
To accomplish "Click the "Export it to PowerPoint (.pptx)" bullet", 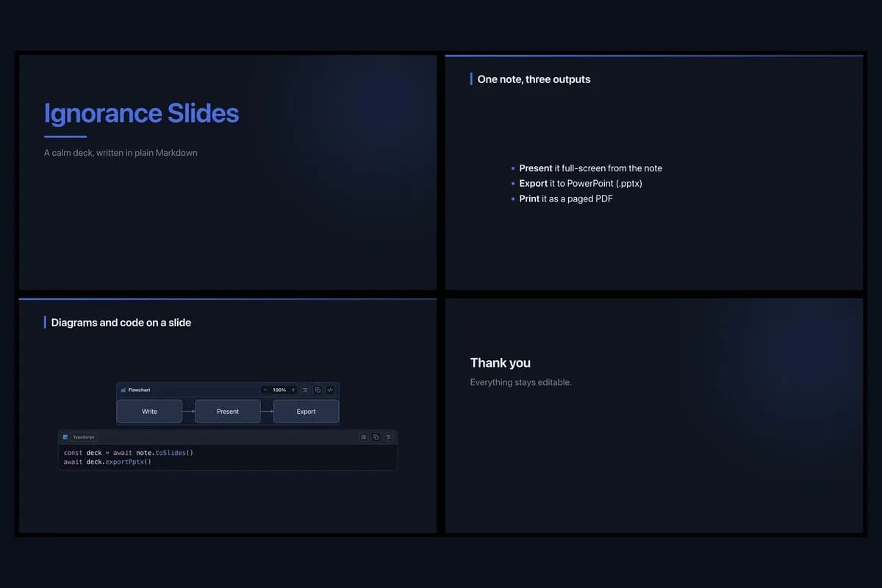I will coord(581,184).
